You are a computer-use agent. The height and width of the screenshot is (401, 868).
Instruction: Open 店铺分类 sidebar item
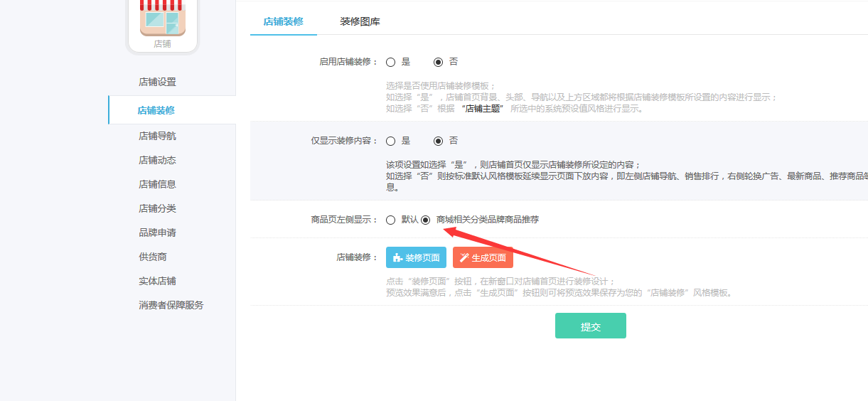[157, 208]
